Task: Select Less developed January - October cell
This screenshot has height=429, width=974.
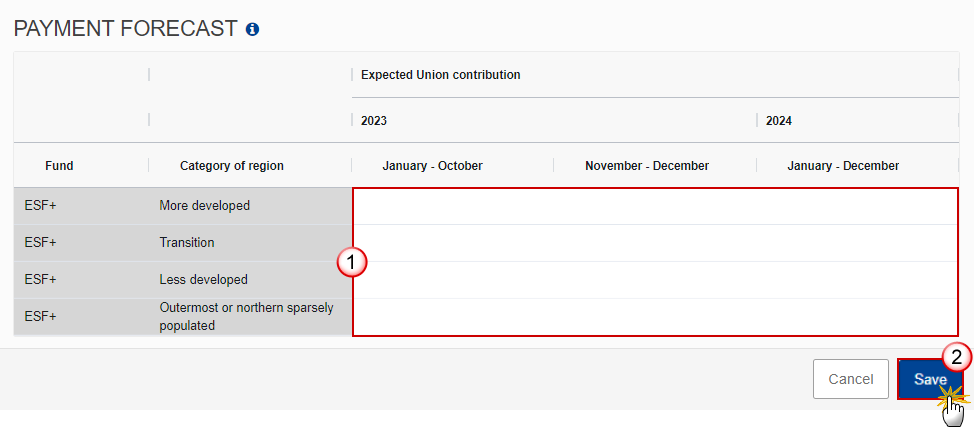Action: (453, 280)
